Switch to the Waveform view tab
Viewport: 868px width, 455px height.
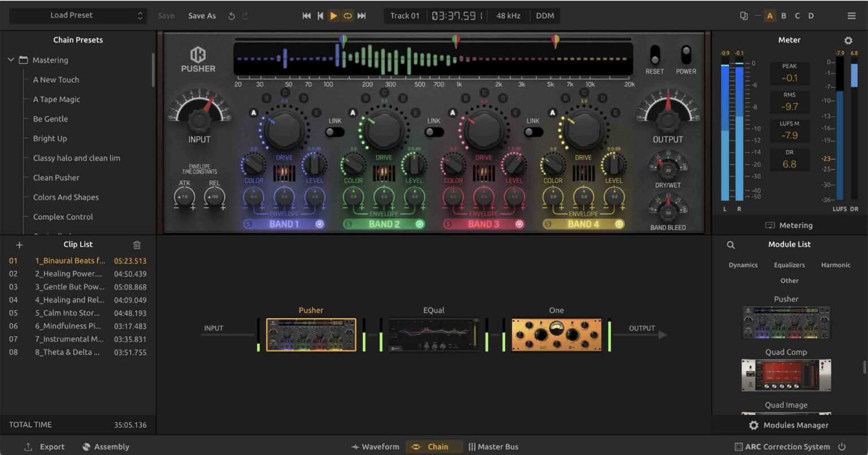375,447
